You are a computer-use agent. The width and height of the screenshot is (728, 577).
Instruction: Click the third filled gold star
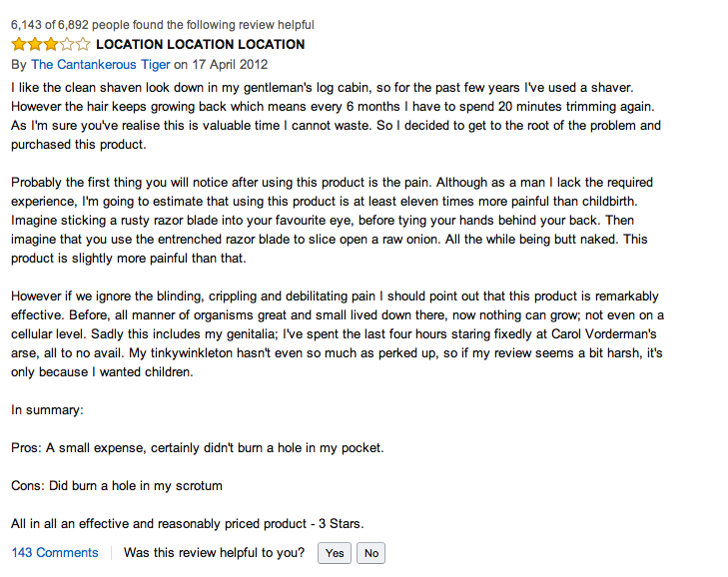pos(51,44)
